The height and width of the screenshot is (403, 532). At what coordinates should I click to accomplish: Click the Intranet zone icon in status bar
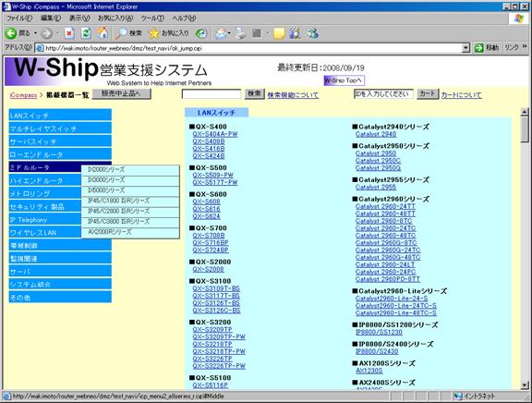458,396
